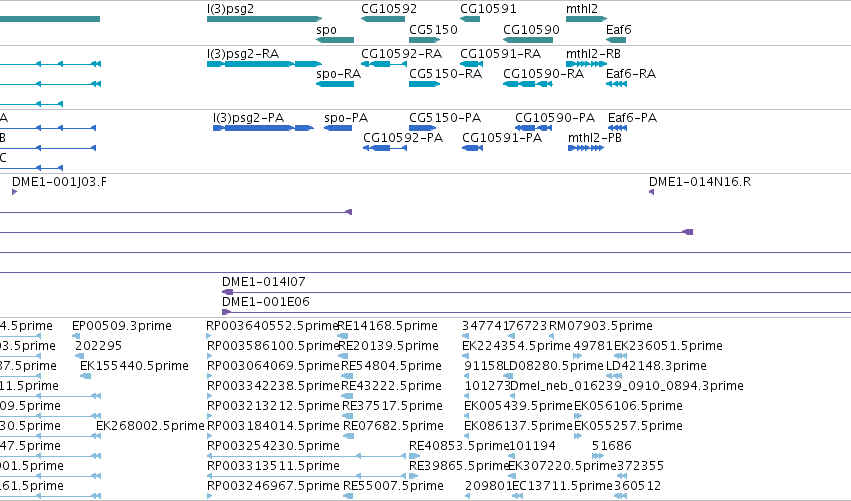Click the CG10592 gene label
The width and height of the screenshot is (851, 501).
pos(389,9)
